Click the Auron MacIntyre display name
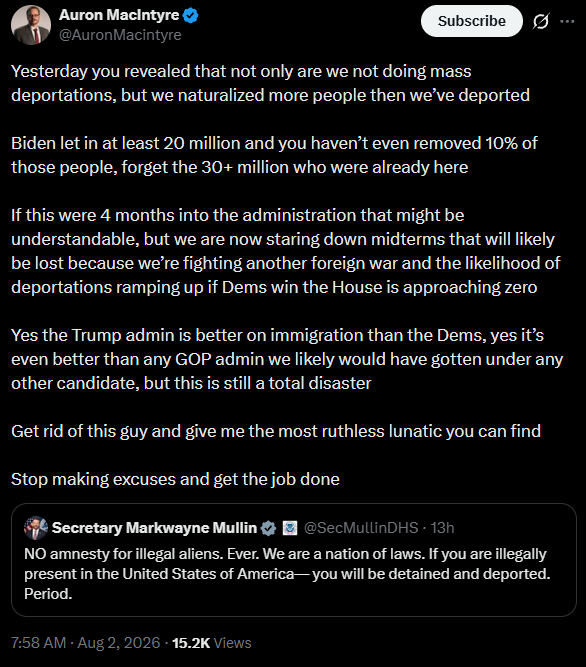Screen dimensions: 586x667 point(119,15)
